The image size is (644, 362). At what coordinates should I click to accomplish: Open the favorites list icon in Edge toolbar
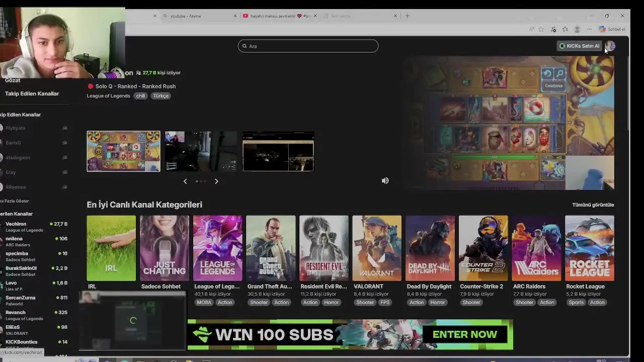tap(565, 29)
